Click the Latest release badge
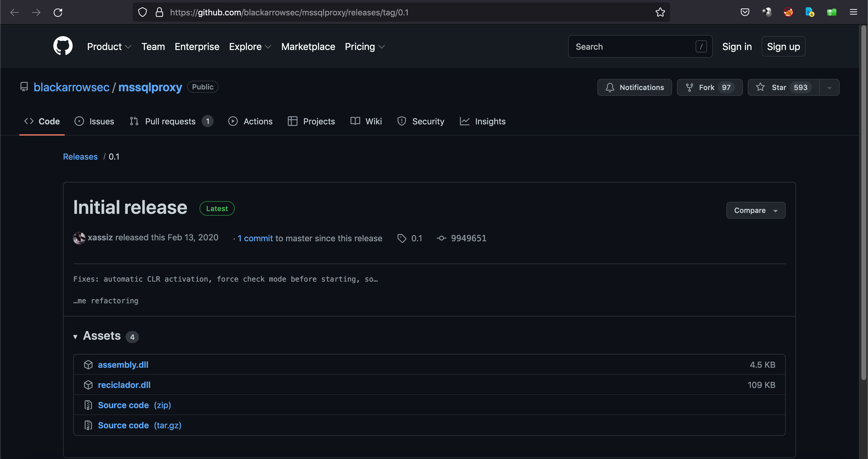 217,208
